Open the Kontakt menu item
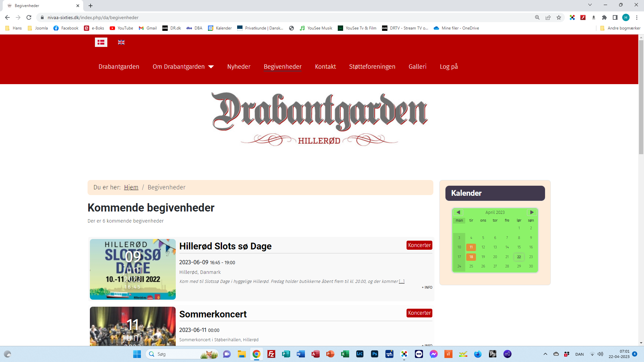Image resolution: width=644 pixels, height=362 pixels. 325,67
